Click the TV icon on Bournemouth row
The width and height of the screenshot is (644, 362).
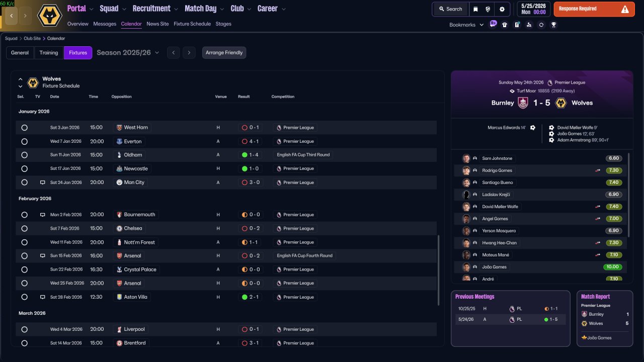pos(43,215)
